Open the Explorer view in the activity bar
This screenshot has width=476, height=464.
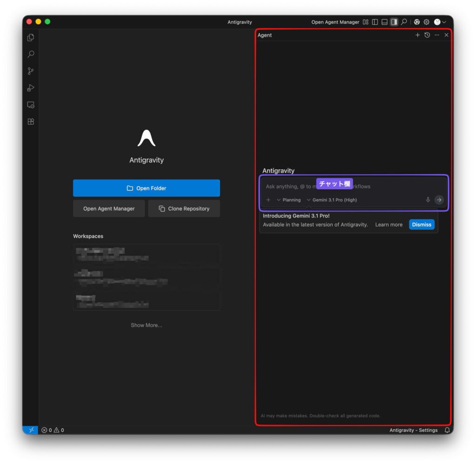click(x=31, y=38)
